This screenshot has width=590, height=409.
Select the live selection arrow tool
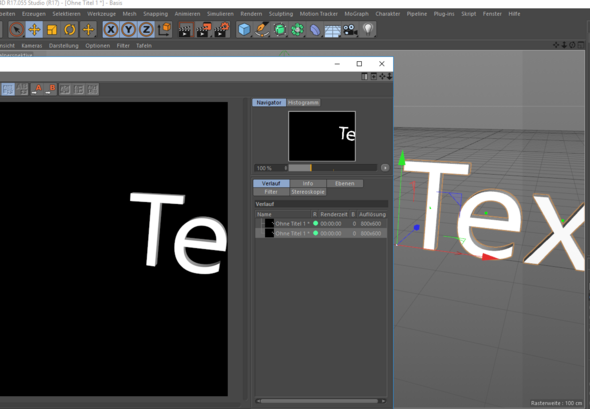coord(17,30)
